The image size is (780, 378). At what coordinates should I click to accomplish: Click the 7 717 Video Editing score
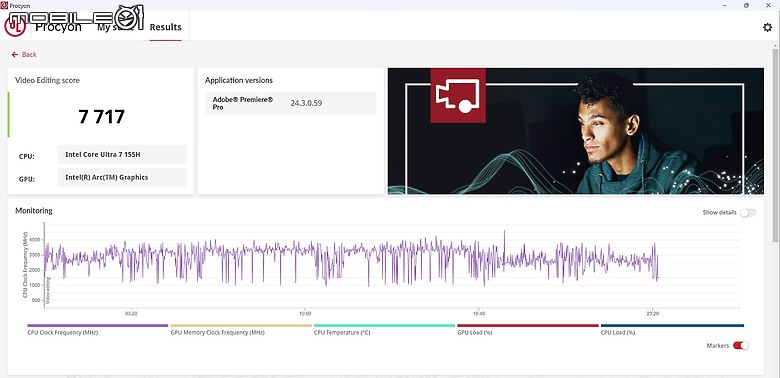(x=101, y=116)
